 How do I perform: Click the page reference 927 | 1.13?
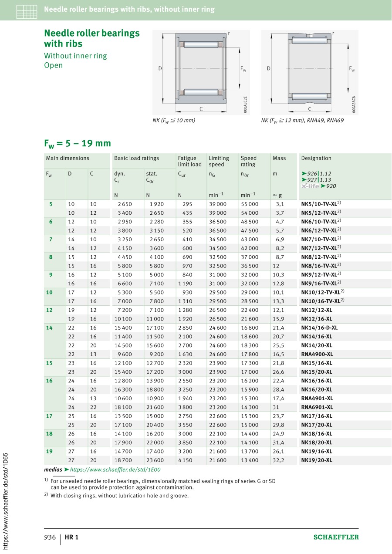pyautogui.click(x=316, y=179)
